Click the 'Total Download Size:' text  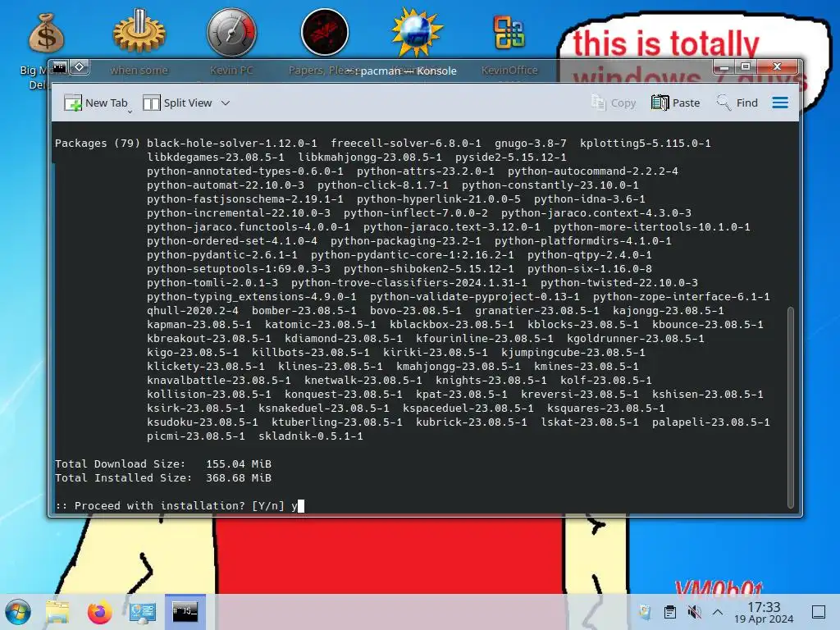pyautogui.click(x=120, y=464)
